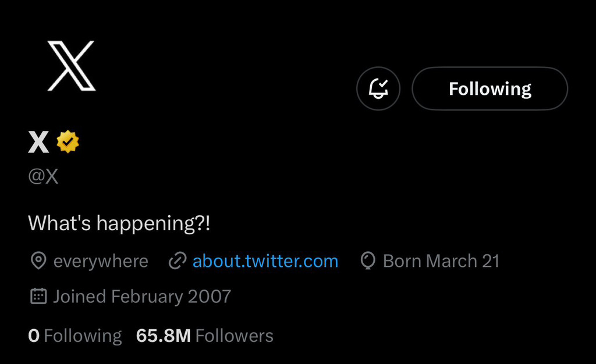
Task: Click the word Following inside the pill button
Action: coord(490,89)
